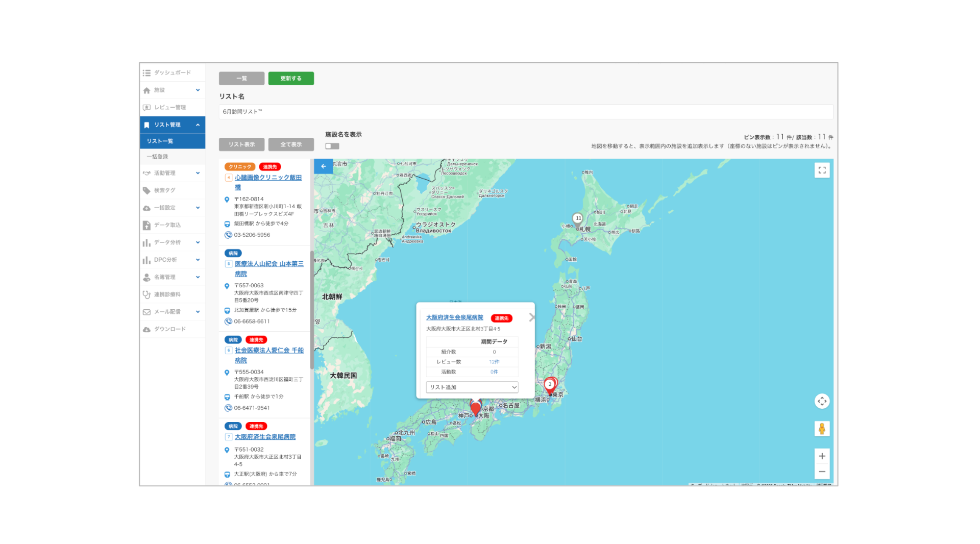Viewport: 980px width, 544px height.
Task: Click the green 更新する button
Action: [x=291, y=78]
